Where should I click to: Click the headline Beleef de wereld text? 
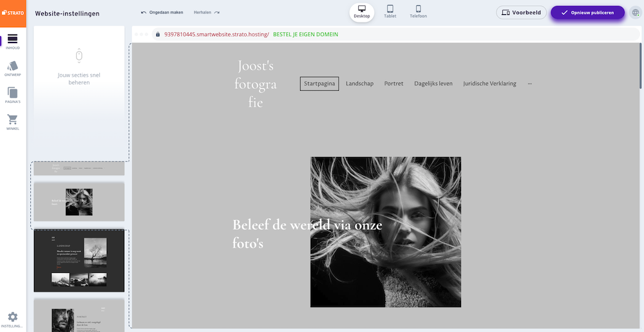[x=307, y=234]
